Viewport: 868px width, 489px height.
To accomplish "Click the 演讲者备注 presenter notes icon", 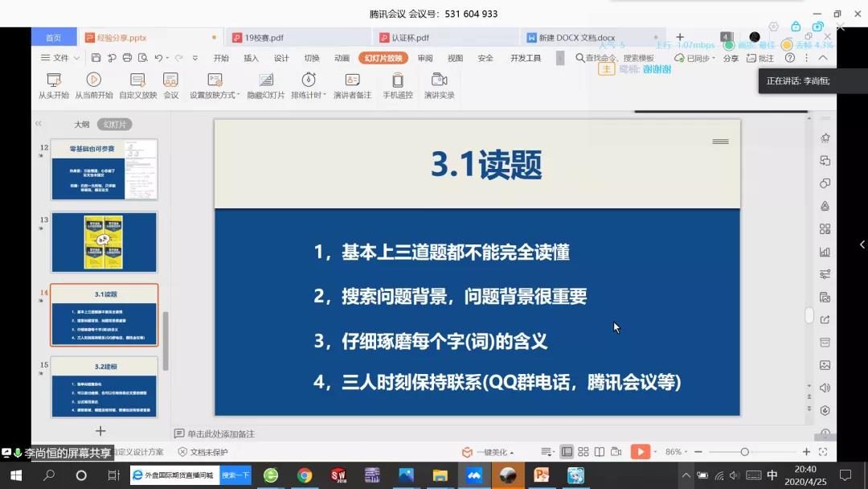I will [x=352, y=80].
